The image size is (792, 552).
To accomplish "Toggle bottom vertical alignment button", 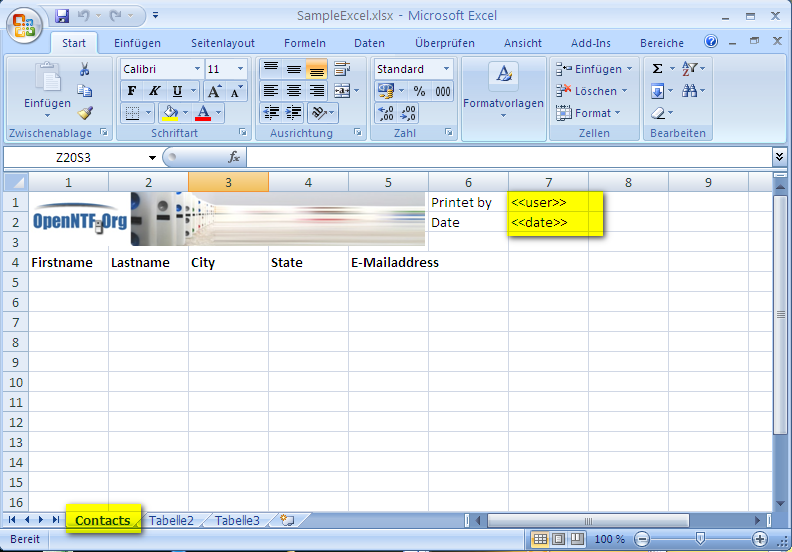I will (x=316, y=69).
